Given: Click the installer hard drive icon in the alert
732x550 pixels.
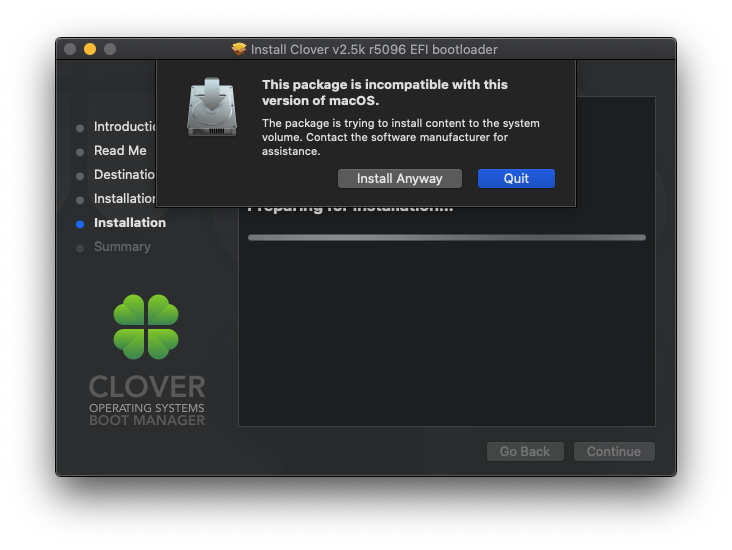Looking at the screenshot, I should (212, 107).
